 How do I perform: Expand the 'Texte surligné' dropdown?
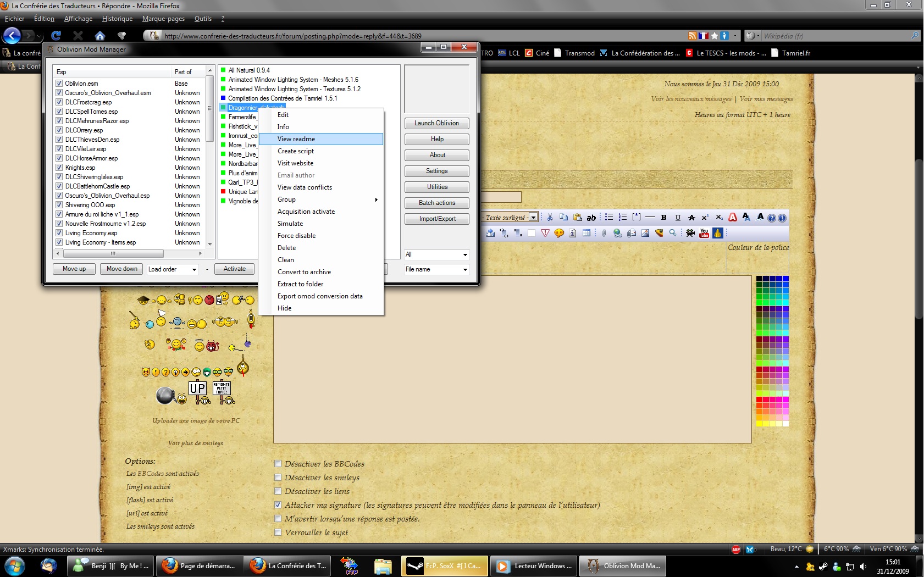[533, 218]
